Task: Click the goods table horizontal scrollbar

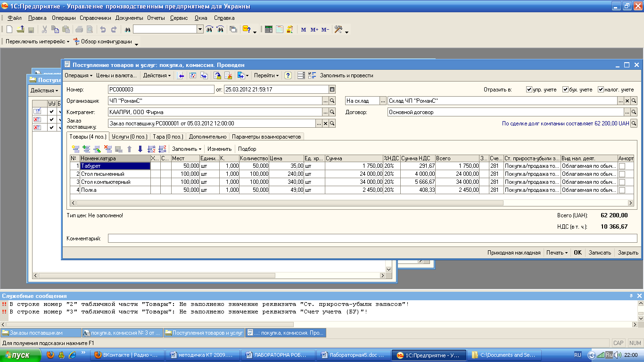Action: tap(352, 203)
